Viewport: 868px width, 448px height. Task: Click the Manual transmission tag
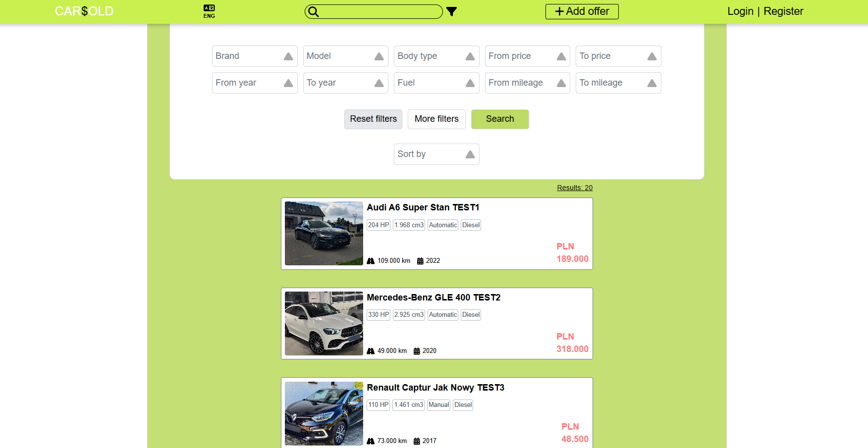pos(438,405)
